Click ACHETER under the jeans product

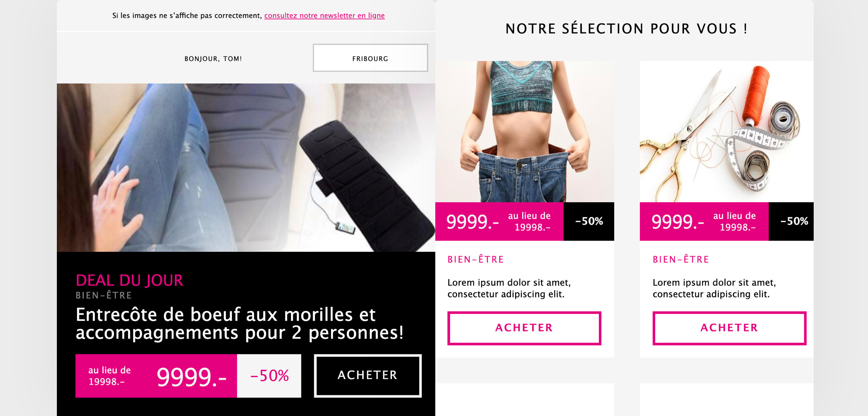[x=524, y=328]
